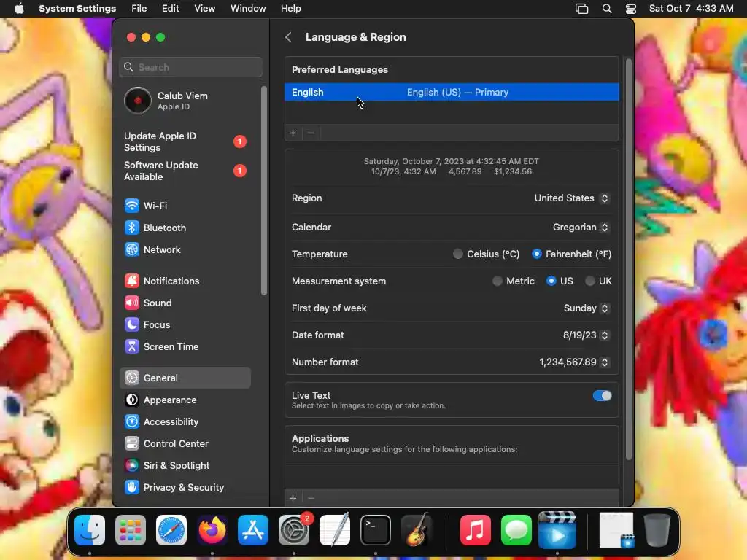Open Screen Time settings
Screen dimensions: 747x560
[185, 346]
